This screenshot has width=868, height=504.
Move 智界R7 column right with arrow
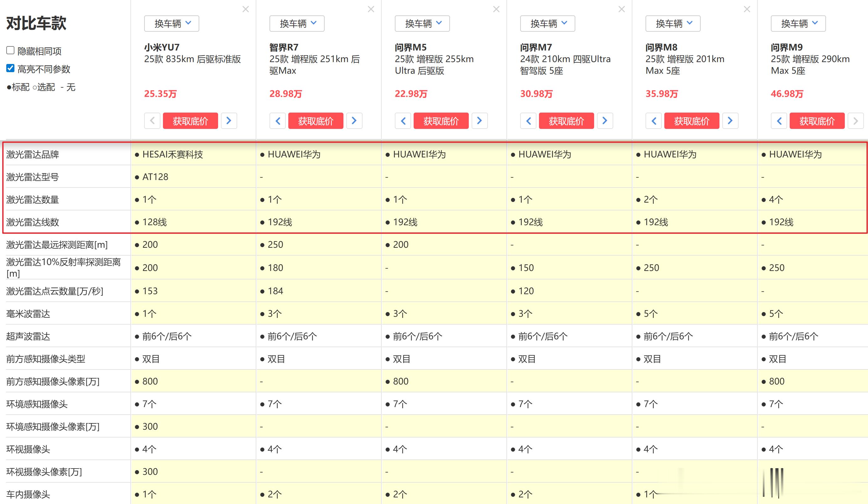point(354,121)
